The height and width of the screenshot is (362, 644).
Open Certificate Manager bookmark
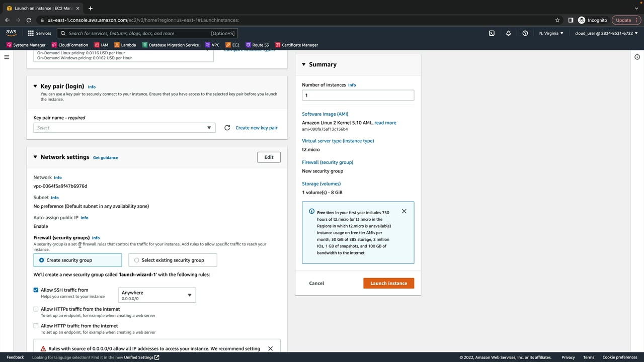click(x=296, y=45)
